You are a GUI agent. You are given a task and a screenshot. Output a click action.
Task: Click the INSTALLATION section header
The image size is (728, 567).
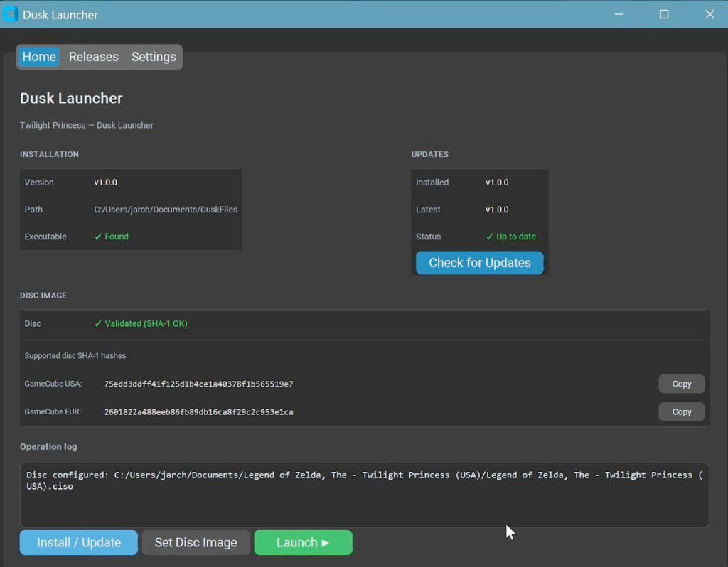pos(49,154)
